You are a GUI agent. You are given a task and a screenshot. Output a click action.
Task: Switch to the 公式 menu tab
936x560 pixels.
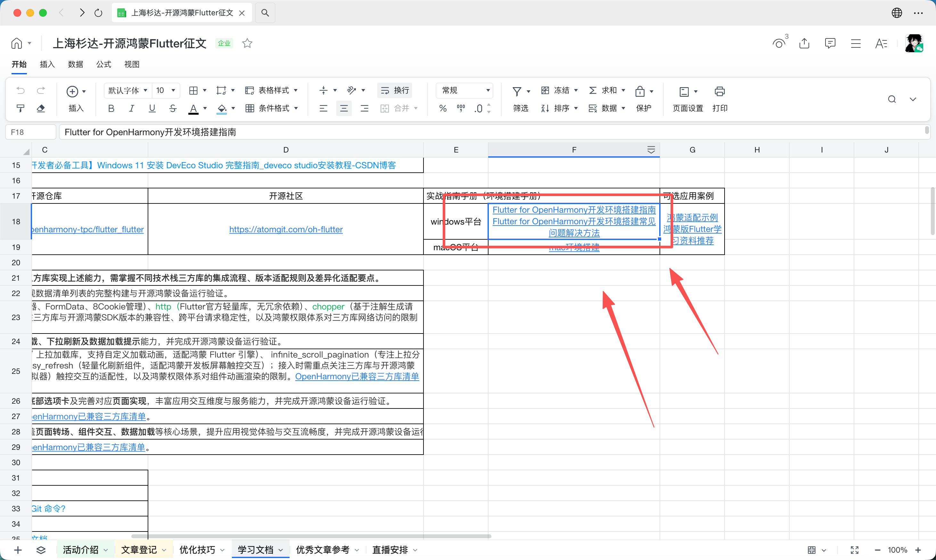104,64
